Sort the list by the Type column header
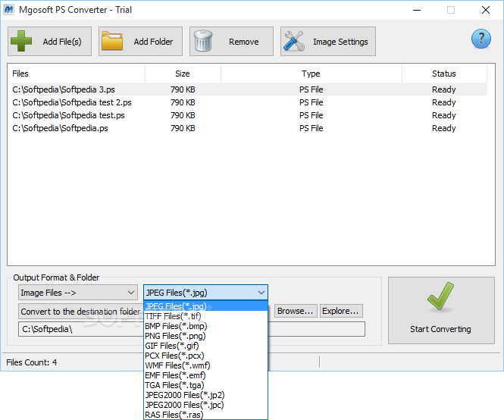The image size is (504, 420). (311, 74)
